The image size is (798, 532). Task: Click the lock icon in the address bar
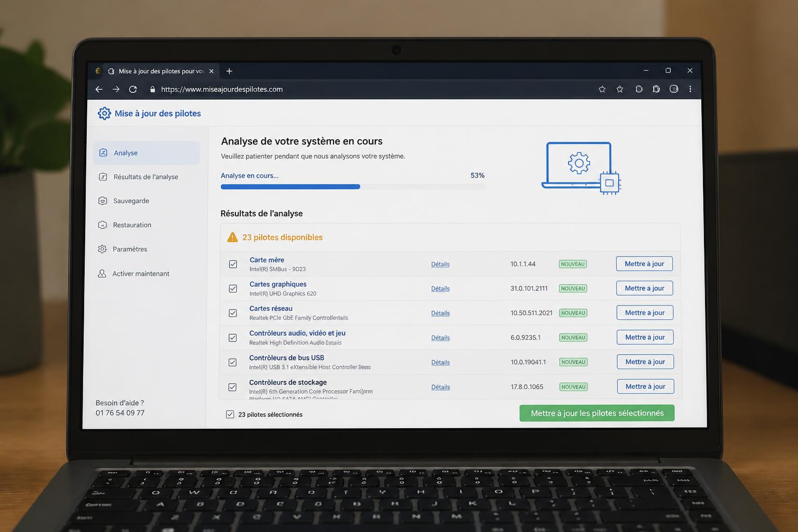coord(152,89)
